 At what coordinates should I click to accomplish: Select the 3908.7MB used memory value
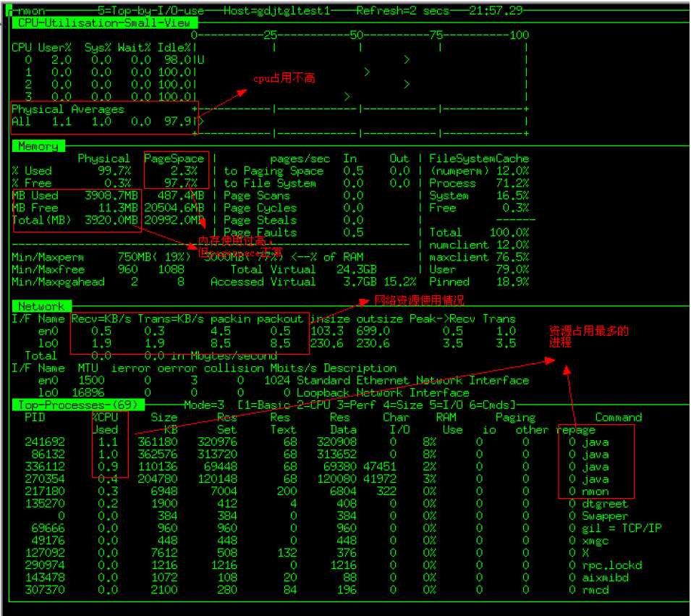[x=111, y=195]
